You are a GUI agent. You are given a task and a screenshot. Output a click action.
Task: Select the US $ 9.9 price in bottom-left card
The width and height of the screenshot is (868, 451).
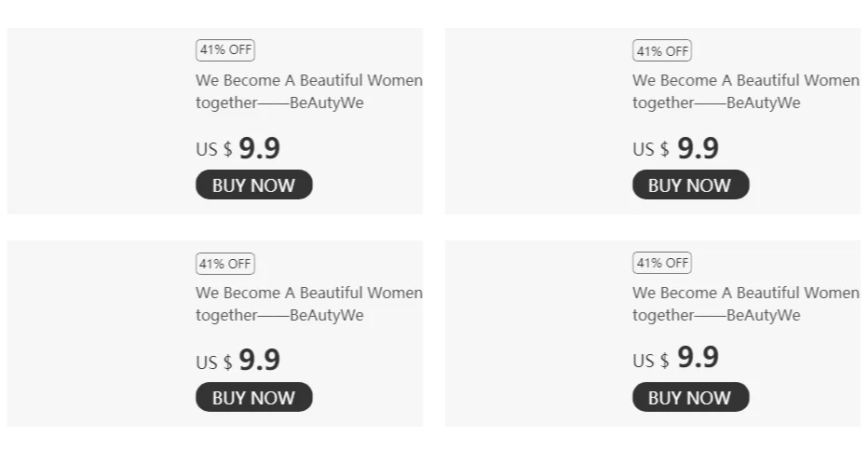pos(238,361)
